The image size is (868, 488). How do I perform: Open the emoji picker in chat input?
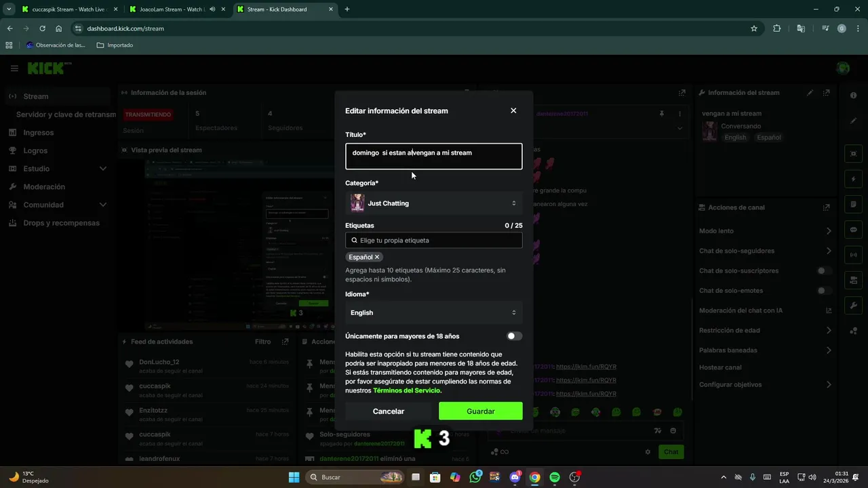click(x=673, y=430)
